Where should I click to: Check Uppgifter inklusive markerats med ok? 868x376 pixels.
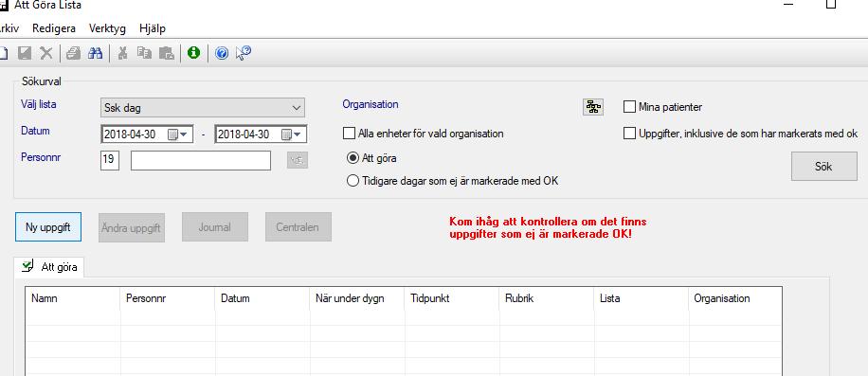tap(629, 134)
